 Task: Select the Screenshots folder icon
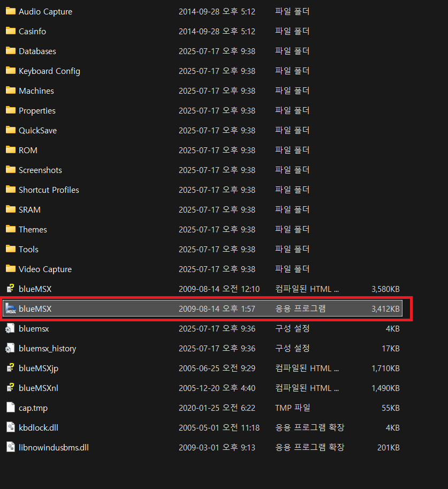pyautogui.click(x=11, y=170)
